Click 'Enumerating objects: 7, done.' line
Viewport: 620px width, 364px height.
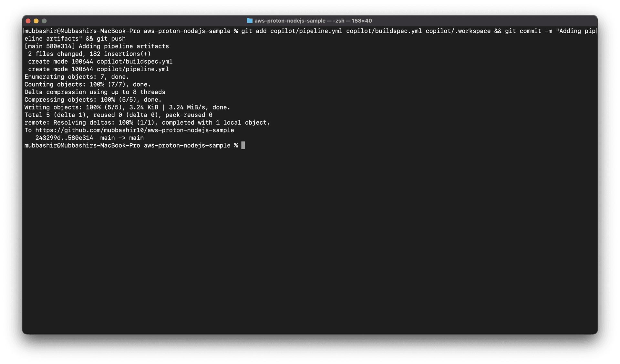[77, 77]
